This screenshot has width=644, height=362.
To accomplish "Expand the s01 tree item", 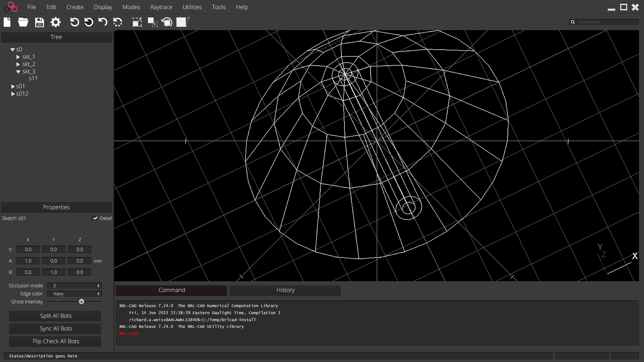I will pyautogui.click(x=13, y=86).
